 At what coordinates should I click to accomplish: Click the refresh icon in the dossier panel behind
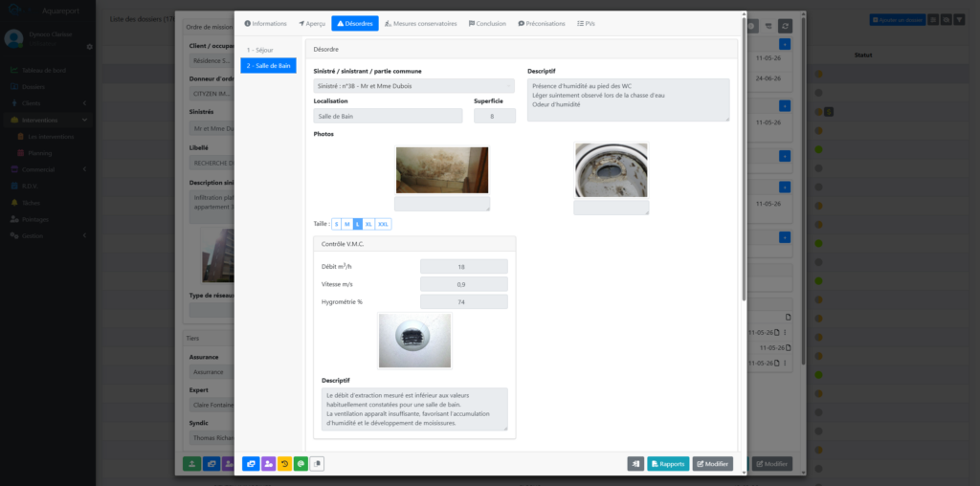[x=785, y=26]
